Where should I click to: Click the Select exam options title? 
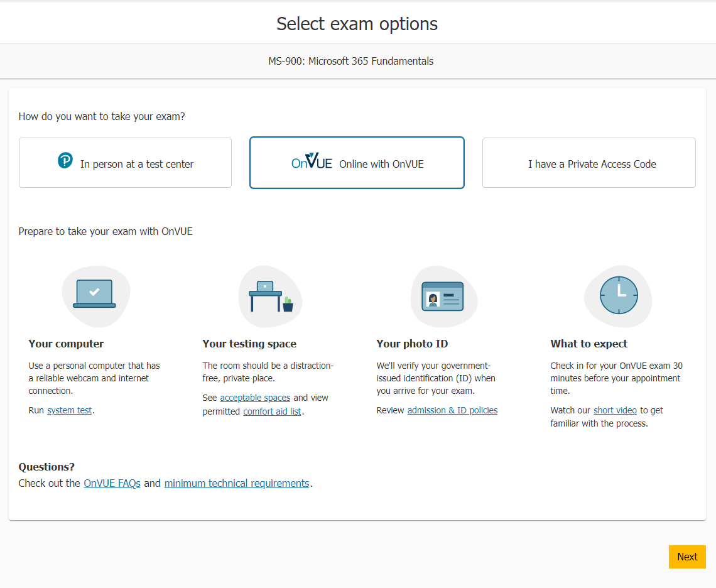point(357,24)
